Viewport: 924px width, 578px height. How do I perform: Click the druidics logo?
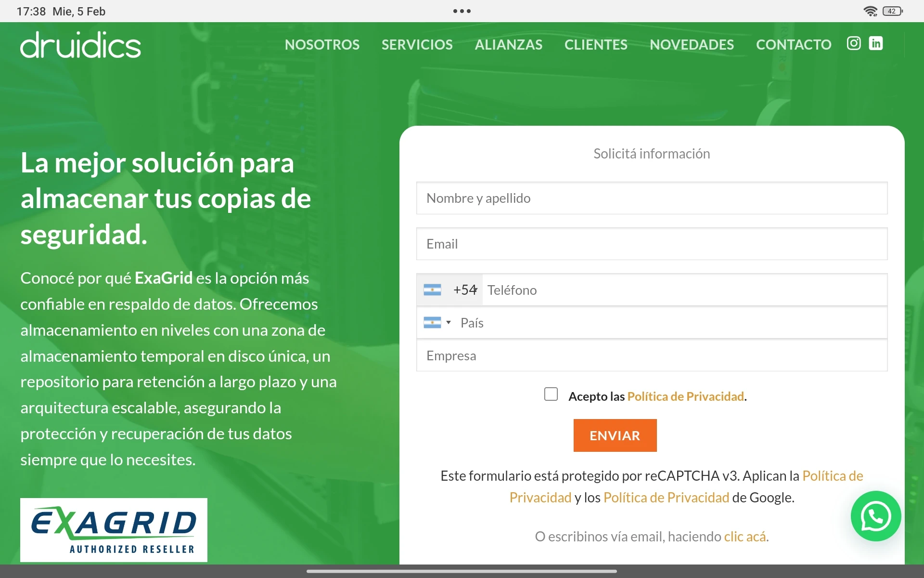pos(80,45)
